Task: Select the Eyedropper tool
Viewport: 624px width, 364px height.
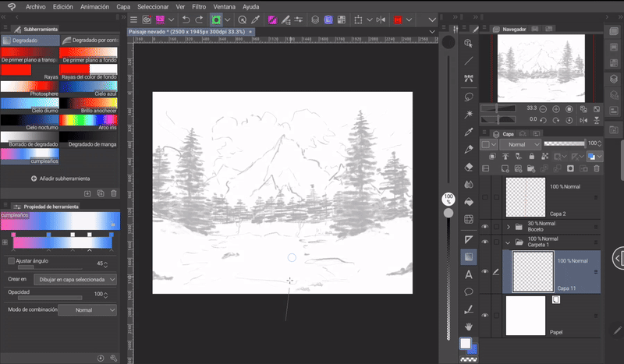Action: point(469,132)
